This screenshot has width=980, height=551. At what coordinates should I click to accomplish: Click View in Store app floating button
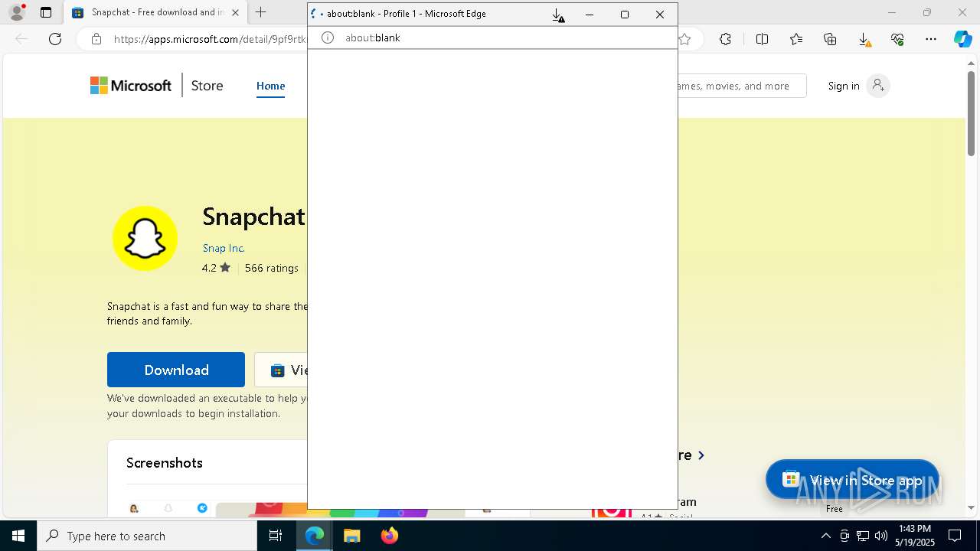[852, 480]
